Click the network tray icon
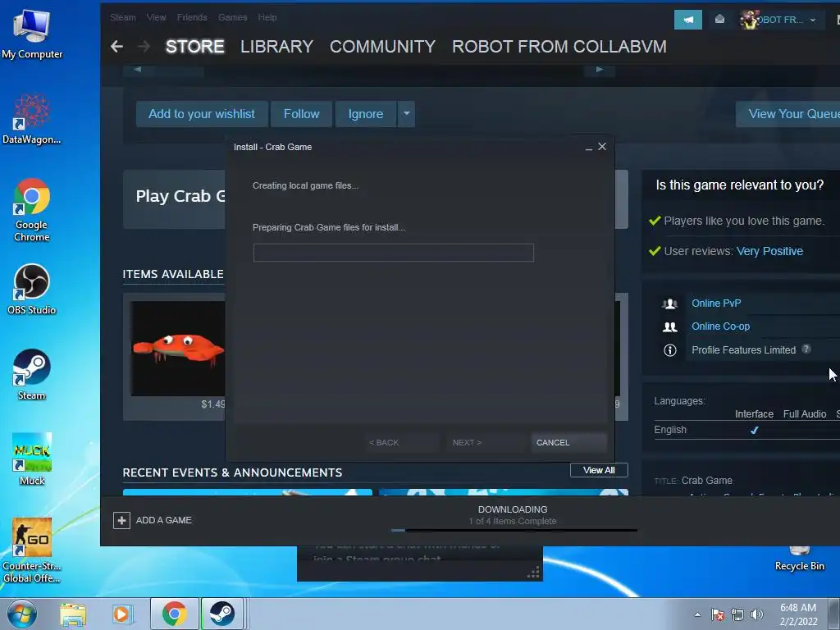840x630 pixels. 737,614
